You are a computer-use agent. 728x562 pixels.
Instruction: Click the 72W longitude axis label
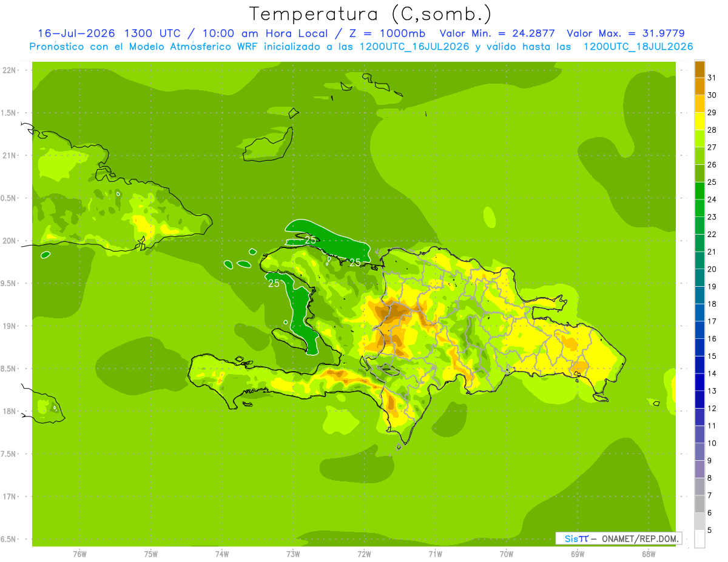pyautogui.click(x=364, y=554)
